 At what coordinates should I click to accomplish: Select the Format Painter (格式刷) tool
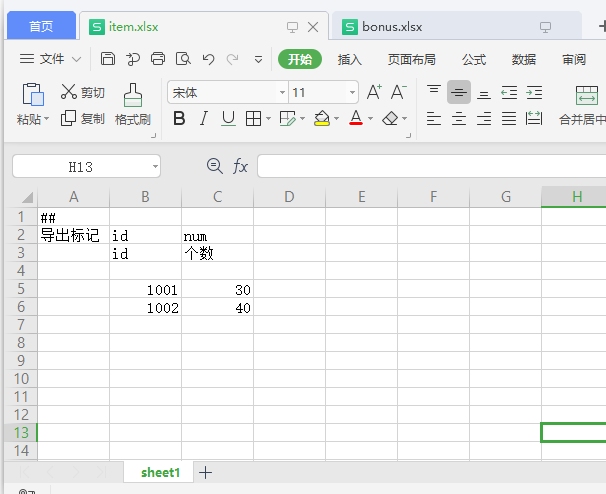coord(132,104)
